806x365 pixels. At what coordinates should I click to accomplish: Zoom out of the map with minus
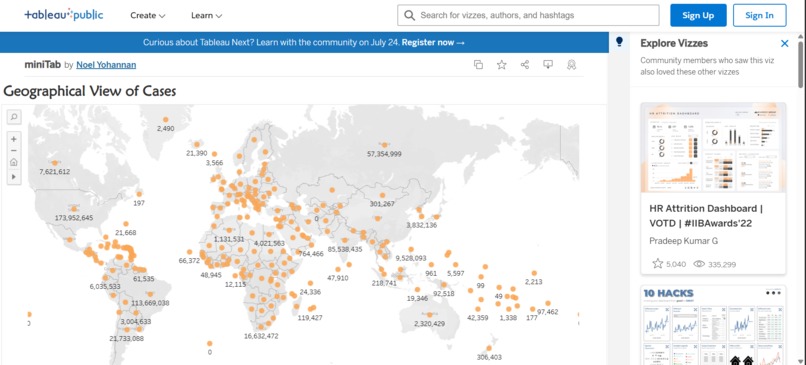14,151
